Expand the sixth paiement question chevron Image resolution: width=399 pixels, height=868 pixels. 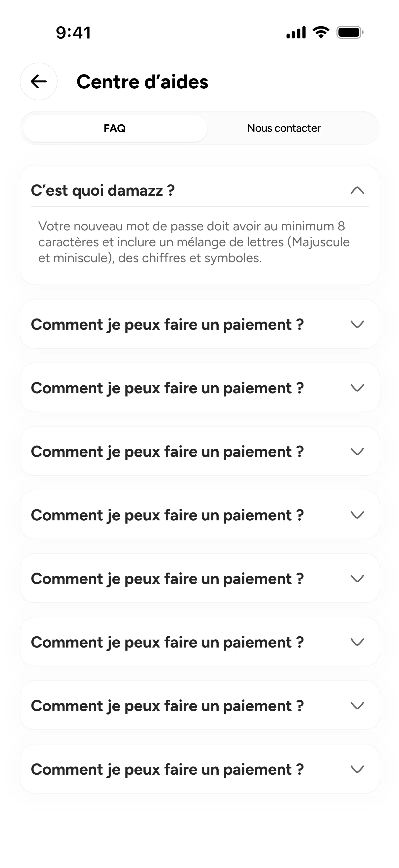(x=357, y=642)
